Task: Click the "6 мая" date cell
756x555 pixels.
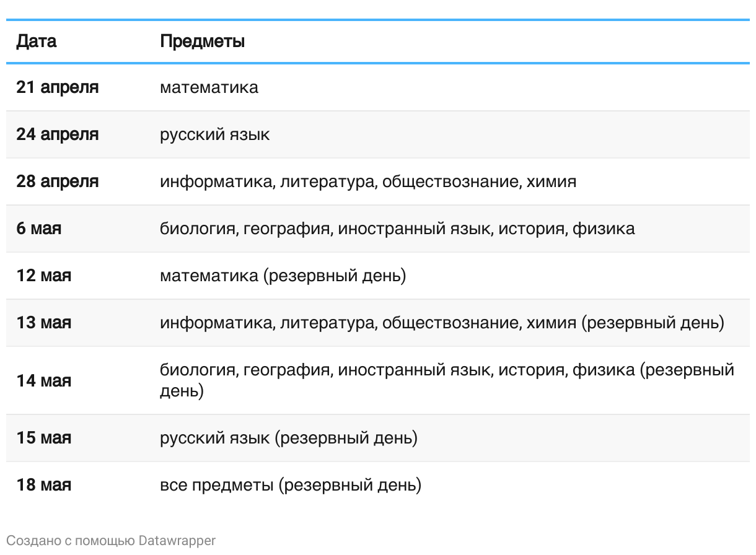Action: 38,229
